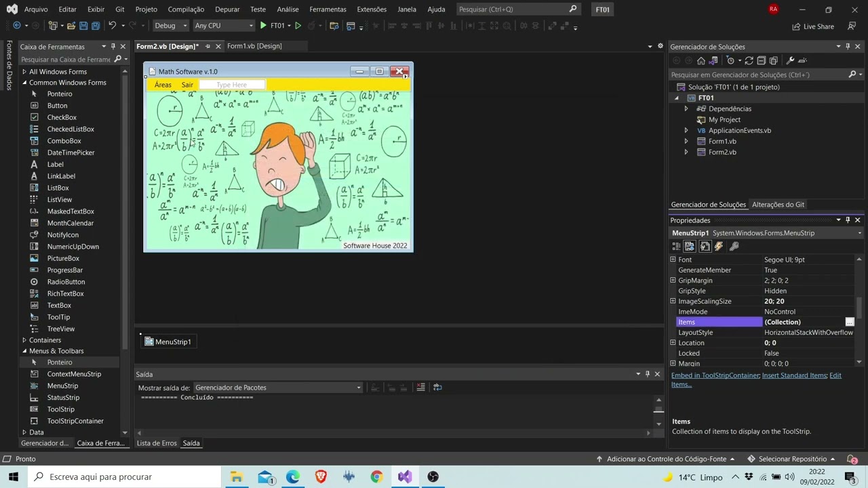Open the Arquivo menu

pyautogui.click(x=36, y=9)
